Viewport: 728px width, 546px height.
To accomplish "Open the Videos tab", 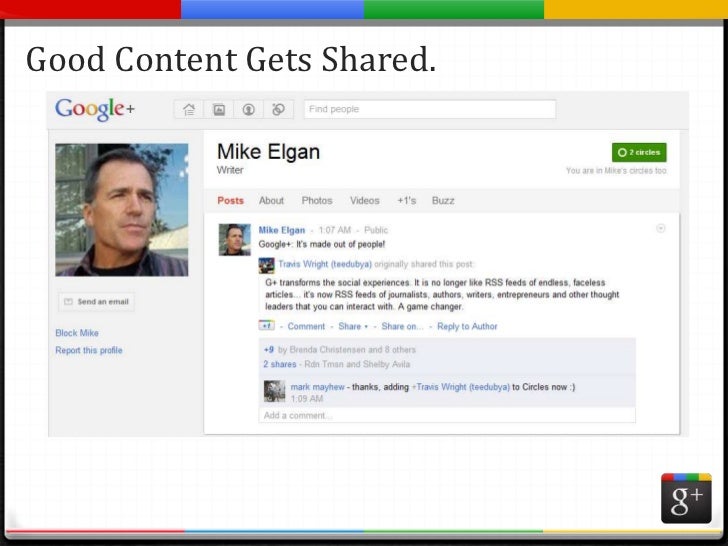I will point(364,201).
